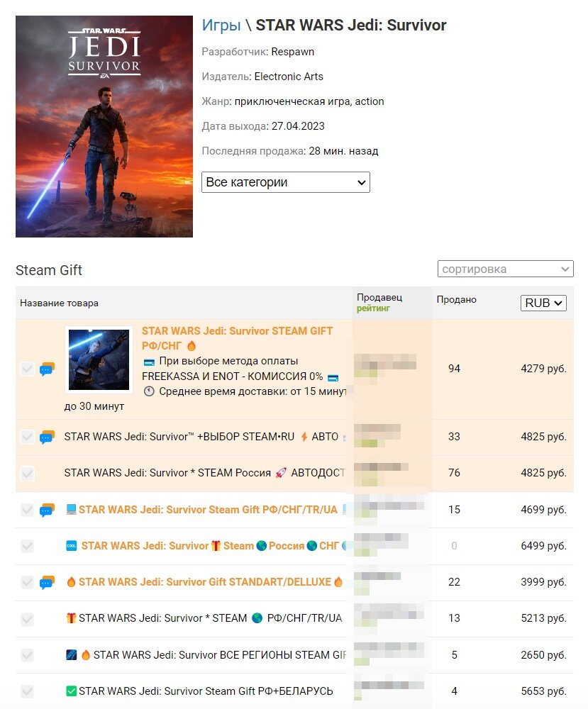Open chat icon in the Gift STANDART/DELLUXE row
Viewport: 588px width, 709px height.
[x=47, y=582]
